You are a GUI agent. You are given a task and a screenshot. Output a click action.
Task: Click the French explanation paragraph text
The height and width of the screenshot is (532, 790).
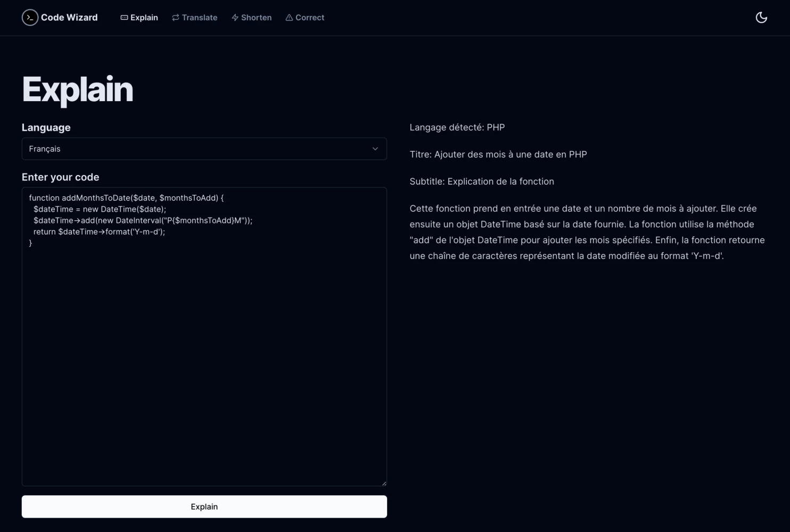point(587,232)
